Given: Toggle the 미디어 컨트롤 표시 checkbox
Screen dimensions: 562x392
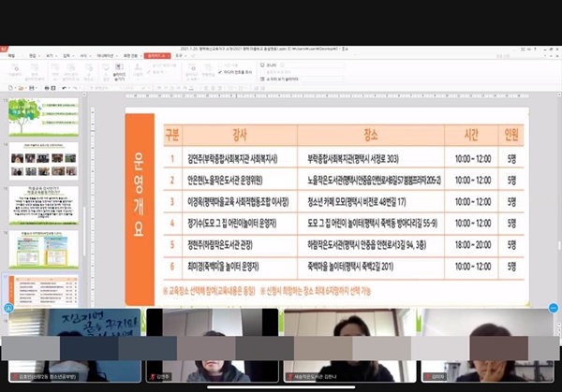Looking at the screenshot, I should 222,71.
